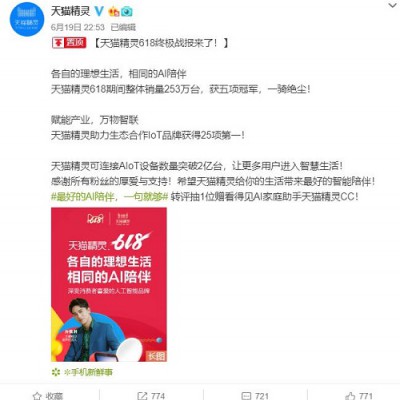Viewport: 400px width, 400px height.
Task: Click the 【天猫精灵618终极战报来了！】 headline text
Action: pos(160,43)
